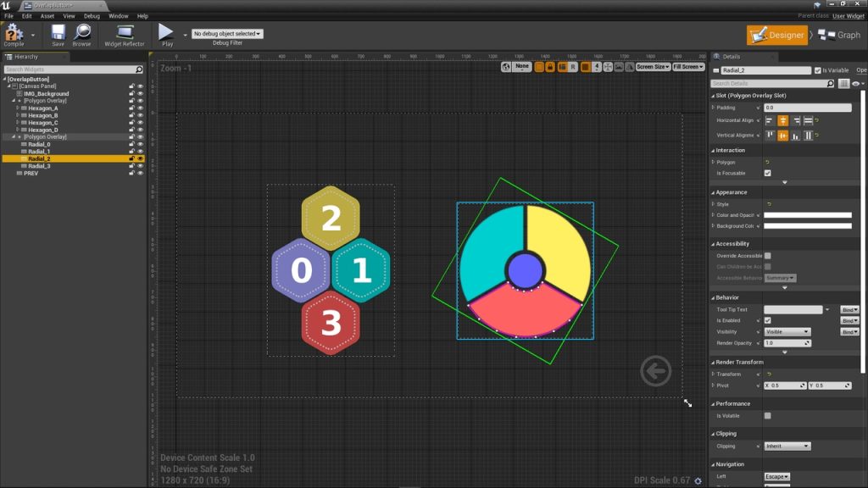This screenshot has height=488, width=868.
Task: Click the Bind button for Tool Tip Text
Action: pyautogui.click(x=849, y=310)
